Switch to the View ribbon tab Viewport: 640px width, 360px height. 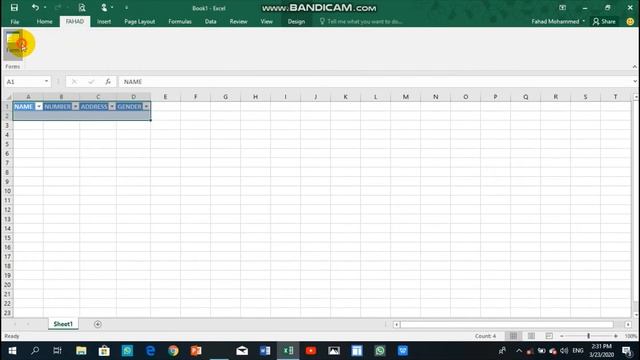267,22
